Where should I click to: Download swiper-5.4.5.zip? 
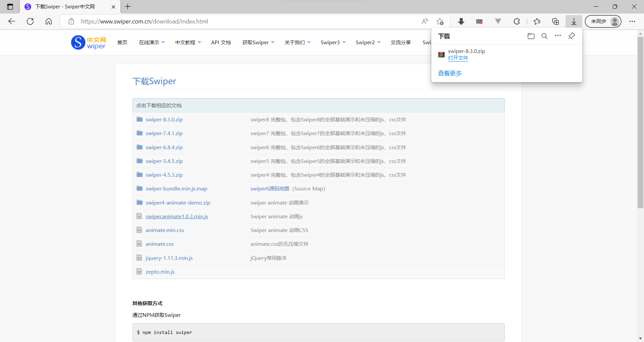click(164, 161)
